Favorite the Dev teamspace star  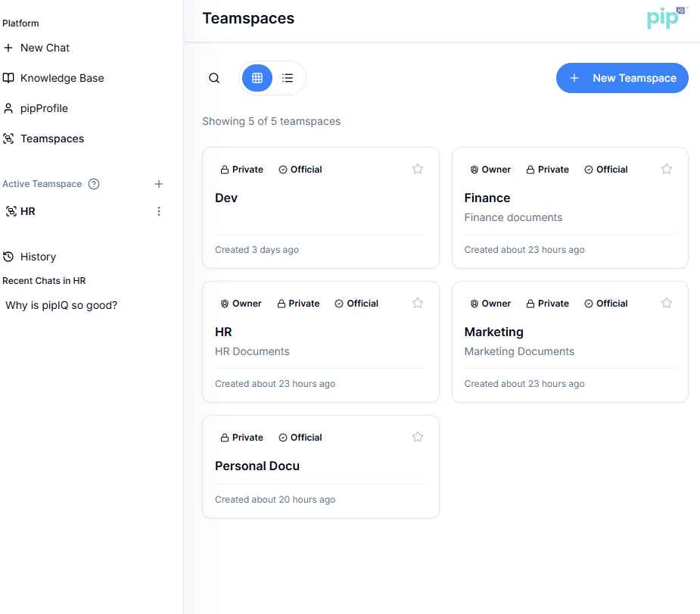click(418, 169)
